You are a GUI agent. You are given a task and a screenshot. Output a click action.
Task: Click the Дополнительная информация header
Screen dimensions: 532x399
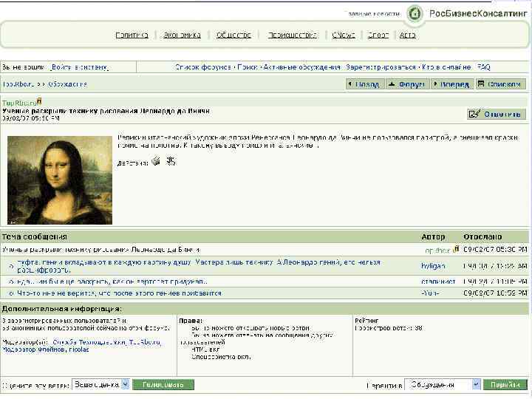point(62,309)
